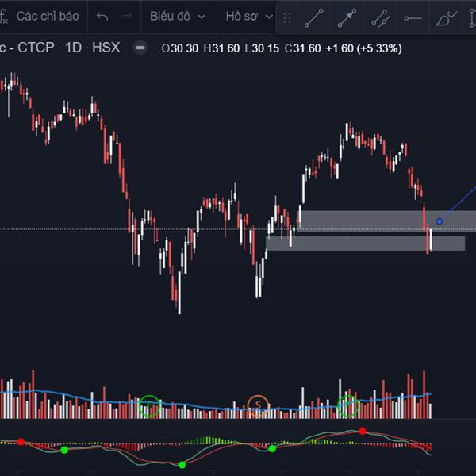Viewport: 476px width, 476px height.
Task: Undo the last chart action
Action: [x=102, y=17]
